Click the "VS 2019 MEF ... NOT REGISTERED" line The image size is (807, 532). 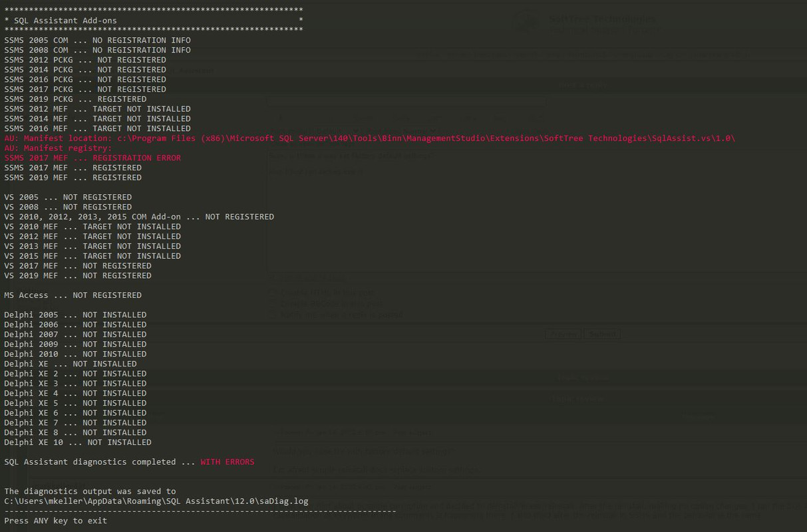[78, 276]
